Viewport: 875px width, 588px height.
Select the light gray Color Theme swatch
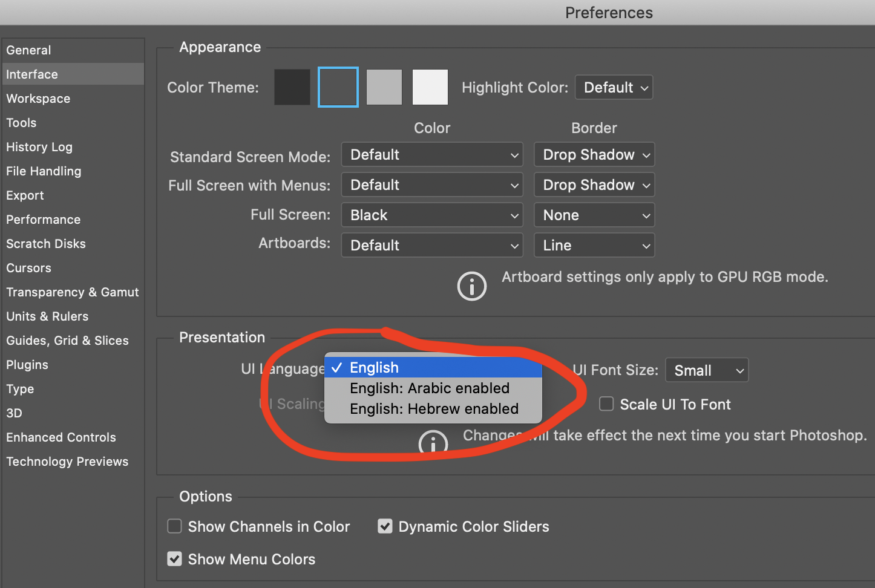[x=384, y=87]
